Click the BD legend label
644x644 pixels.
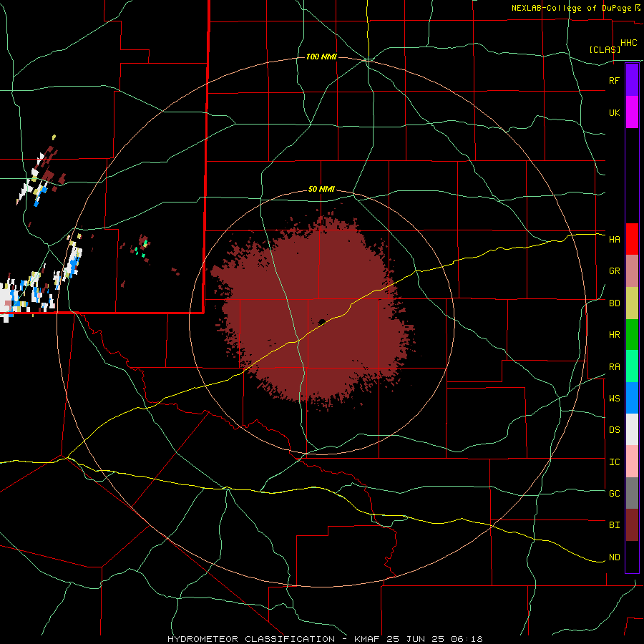[x=614, y=303]
